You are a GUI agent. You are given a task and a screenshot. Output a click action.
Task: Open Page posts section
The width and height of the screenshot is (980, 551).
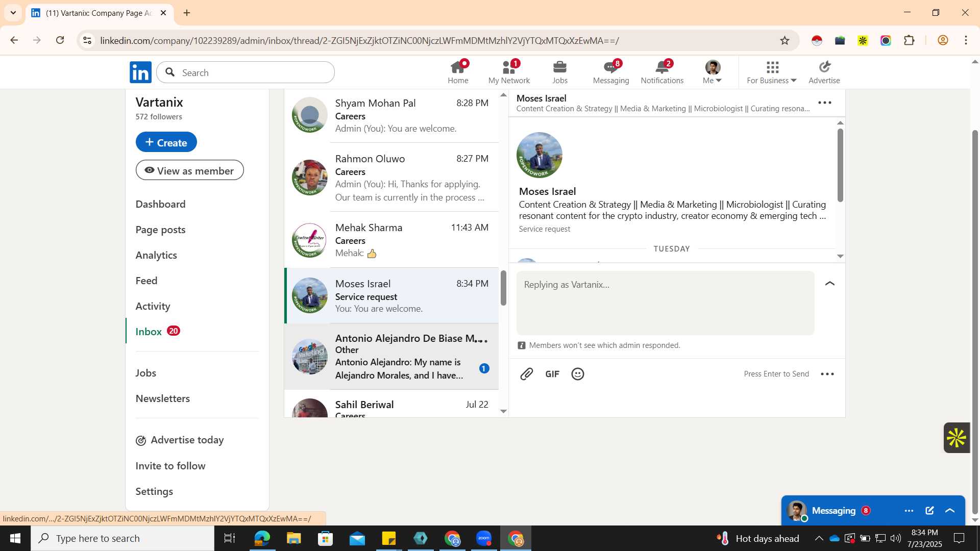160,230
